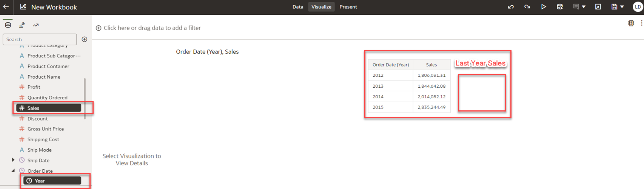
Task: Click the Search input field
Action: click(40, 39)
